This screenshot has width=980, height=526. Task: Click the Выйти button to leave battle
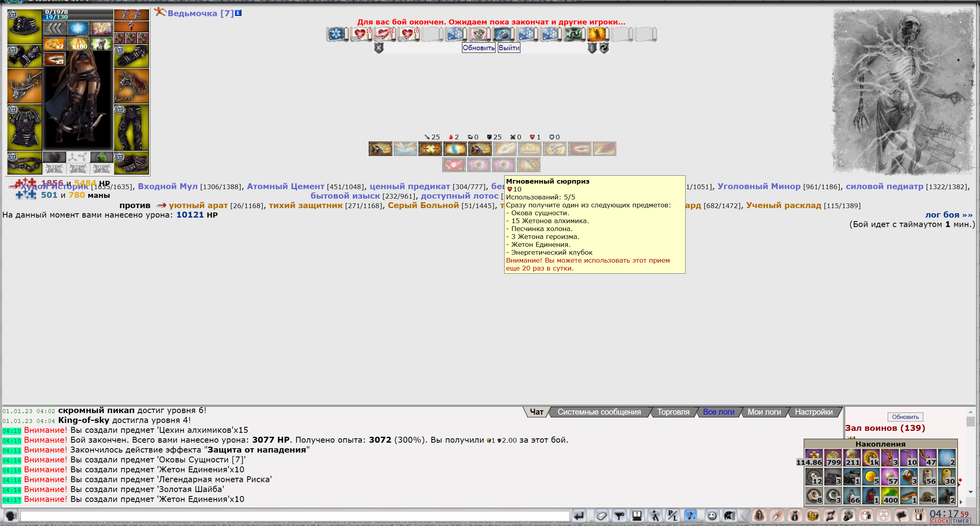tap(509, 48)
